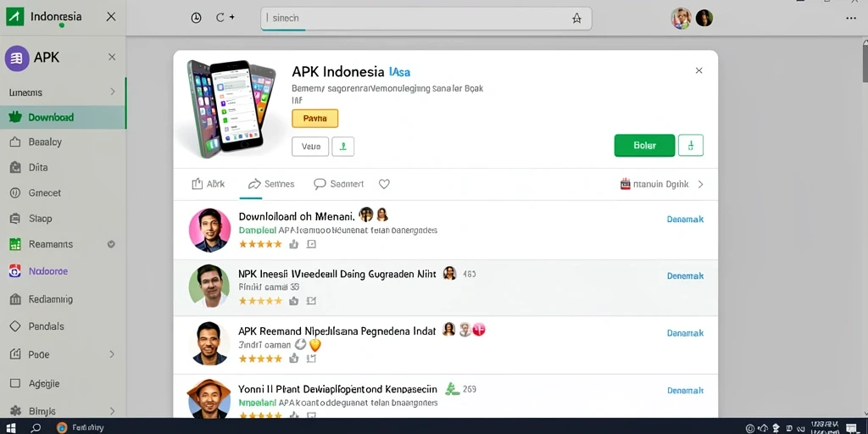This screenshot has width=868, height=434.
Task: Click the green Indonesia tab logo icon
Action: tap(14, 17)
